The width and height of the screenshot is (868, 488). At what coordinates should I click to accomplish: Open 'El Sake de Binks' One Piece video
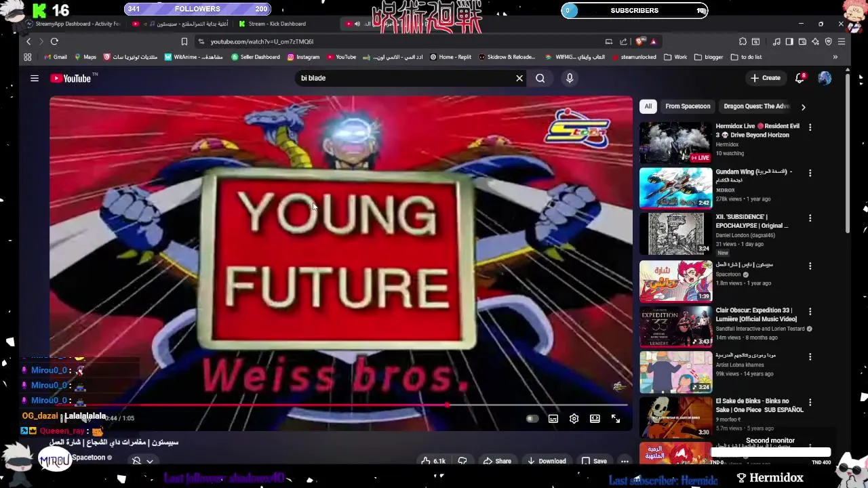pos(675,417)
